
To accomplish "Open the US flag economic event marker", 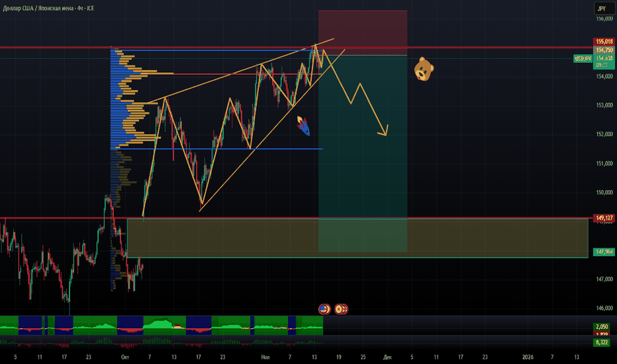I will (324, 308).
